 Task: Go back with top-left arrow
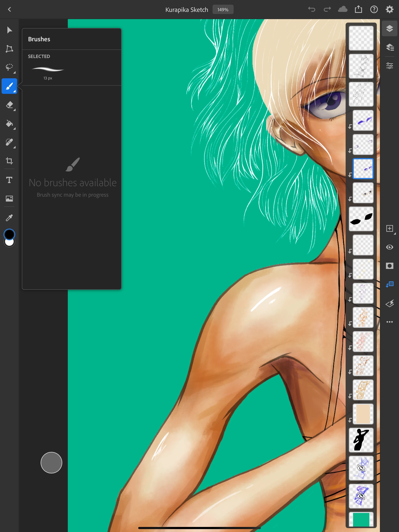[9, 9]
